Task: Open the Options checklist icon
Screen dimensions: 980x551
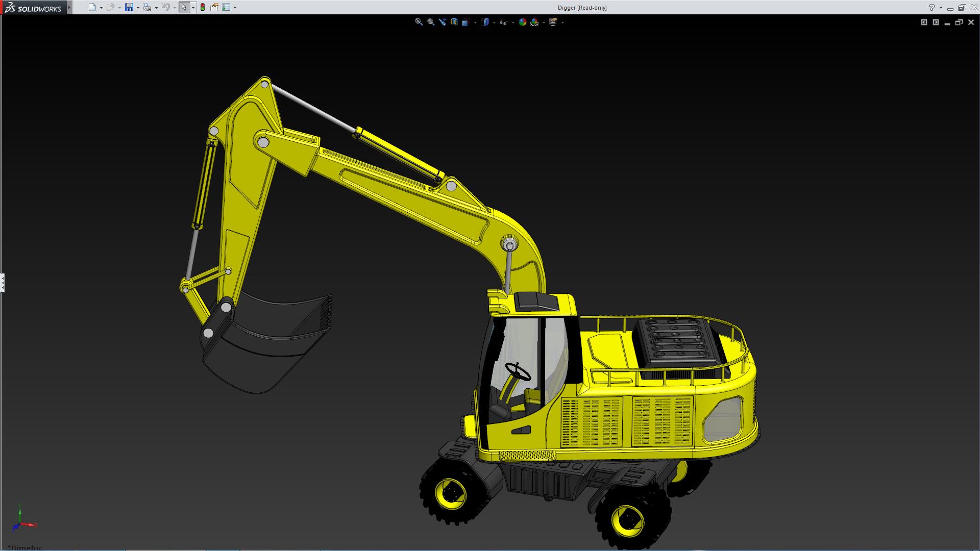Action: pyautogui.click(x=226, y=7)
